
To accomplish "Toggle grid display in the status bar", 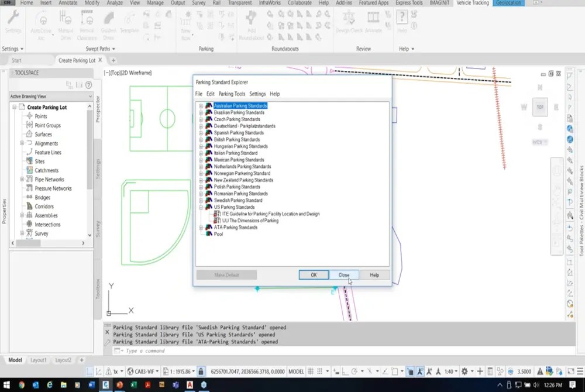I will click(312, 371).
